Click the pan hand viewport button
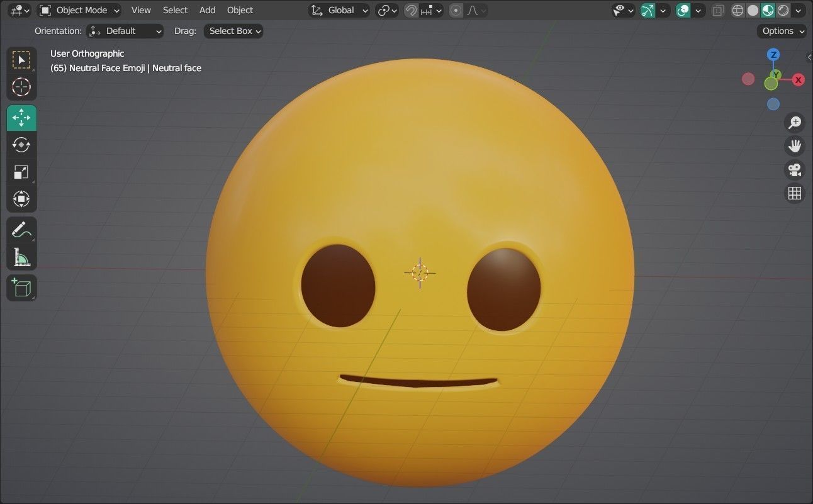This screenshot has height=504, width=813. tap(795, 146)
